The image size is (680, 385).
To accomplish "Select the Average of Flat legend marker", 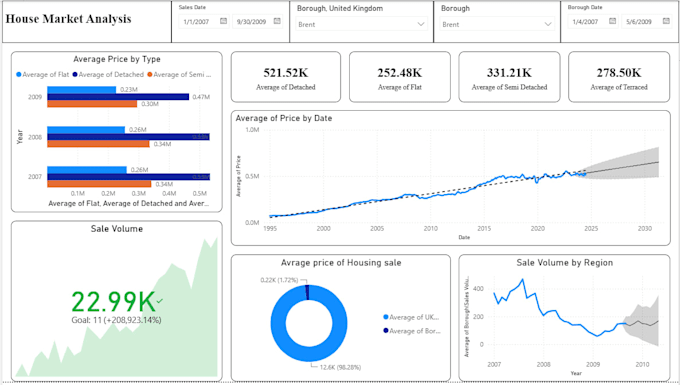I will click(19, 75).
